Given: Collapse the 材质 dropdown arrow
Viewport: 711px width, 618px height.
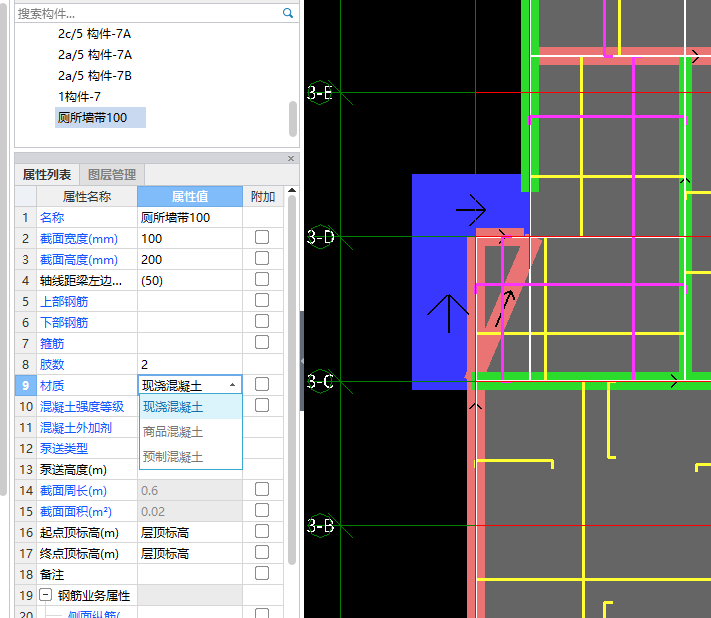Looking at the screenshot, I should click(x=233, y=385).
